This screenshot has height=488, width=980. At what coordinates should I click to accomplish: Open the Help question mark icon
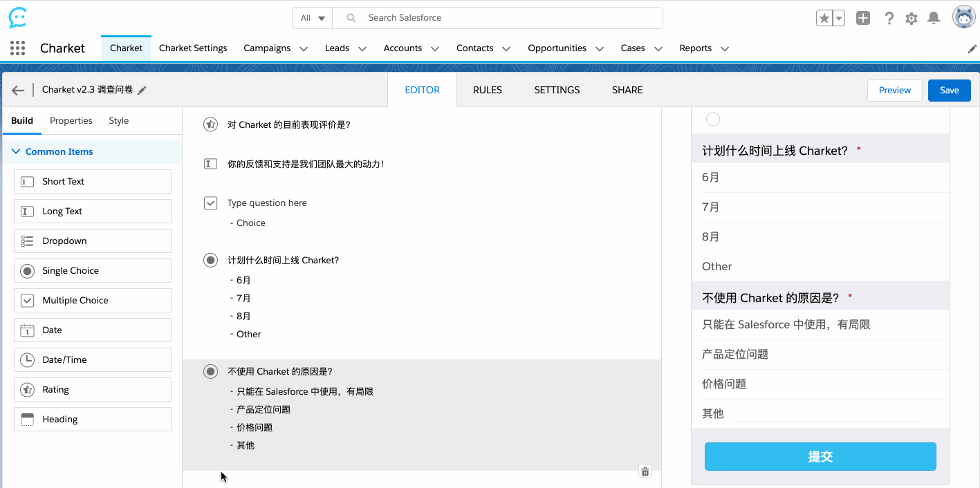click(889, 19)
